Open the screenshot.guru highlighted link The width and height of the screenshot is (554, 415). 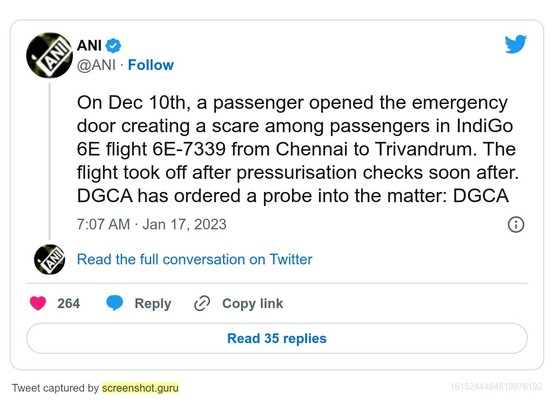click(140, 388)
